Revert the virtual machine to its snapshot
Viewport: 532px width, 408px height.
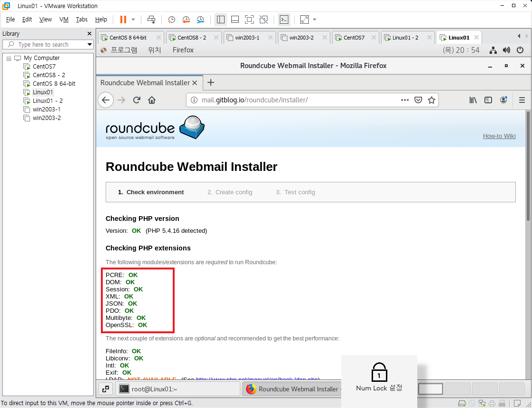186,20
